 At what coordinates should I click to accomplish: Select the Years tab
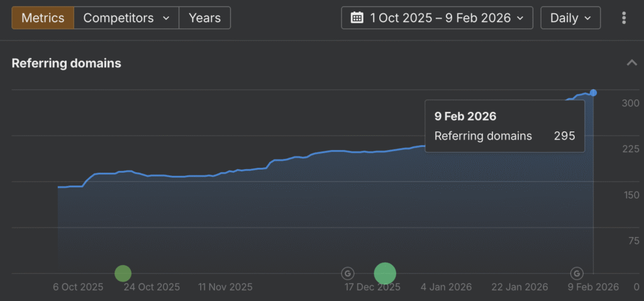point(204,18)
